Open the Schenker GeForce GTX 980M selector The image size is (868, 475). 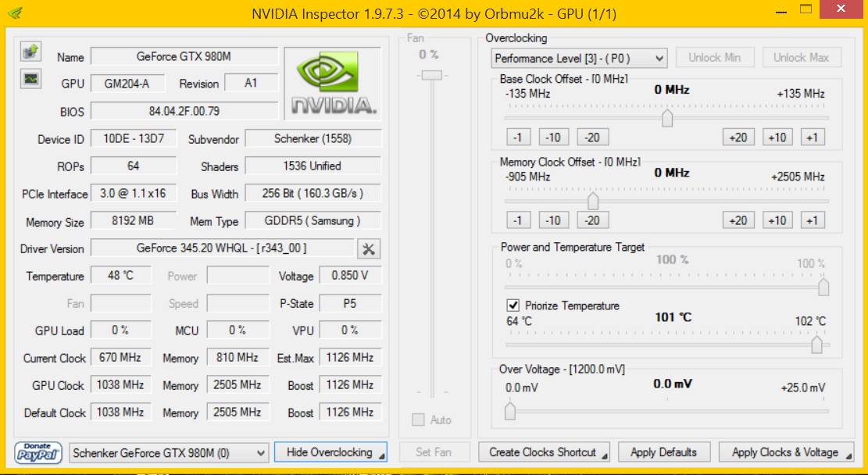click(169, 453)
